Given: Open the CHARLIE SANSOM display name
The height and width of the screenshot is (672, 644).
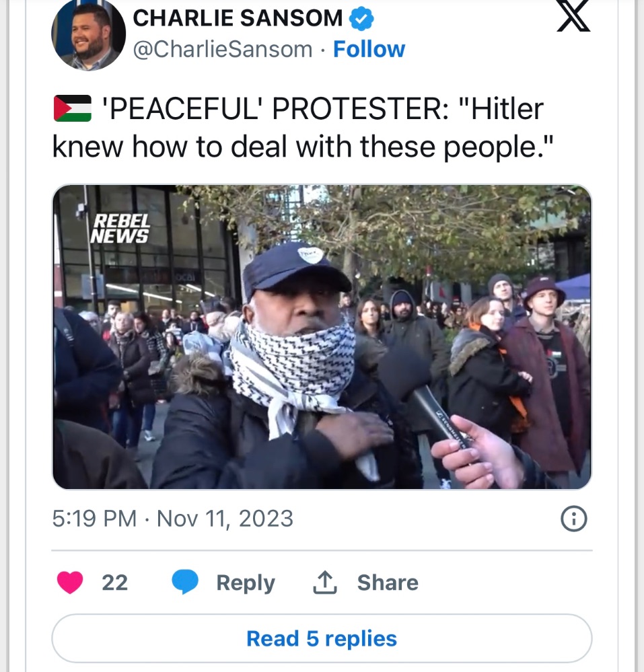Looking at the screenshot, I should point(238,18).
